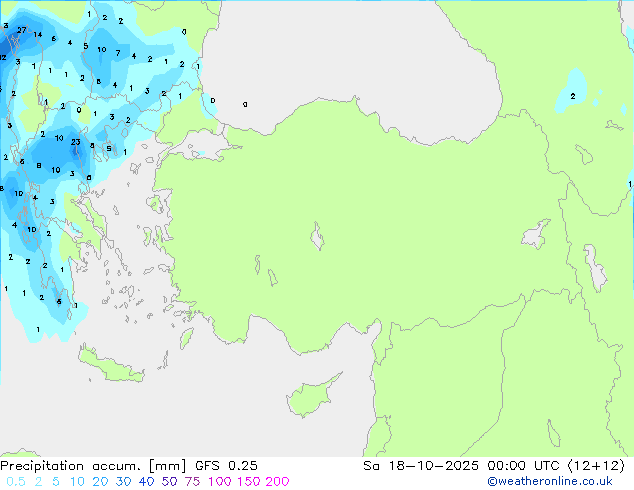Select the 75 legend value
Viewport: 634px width, 490px height.
coord(192,482)
